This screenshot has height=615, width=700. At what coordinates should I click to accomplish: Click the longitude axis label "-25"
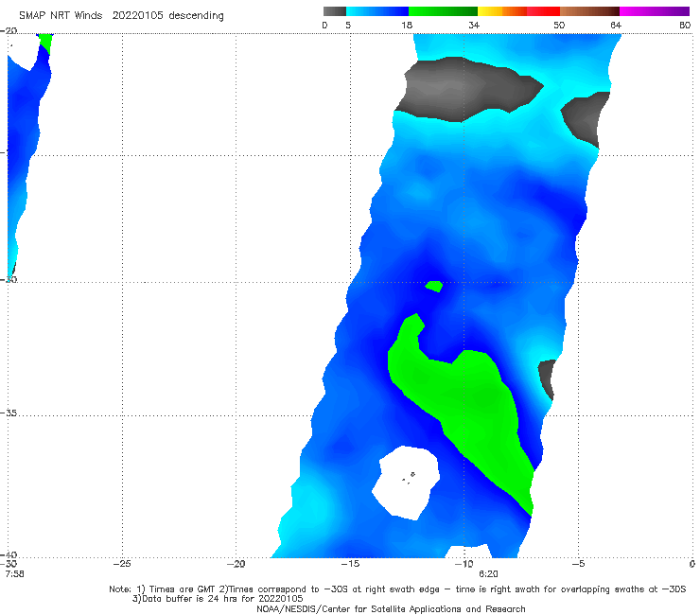click(x=122, y=564)
